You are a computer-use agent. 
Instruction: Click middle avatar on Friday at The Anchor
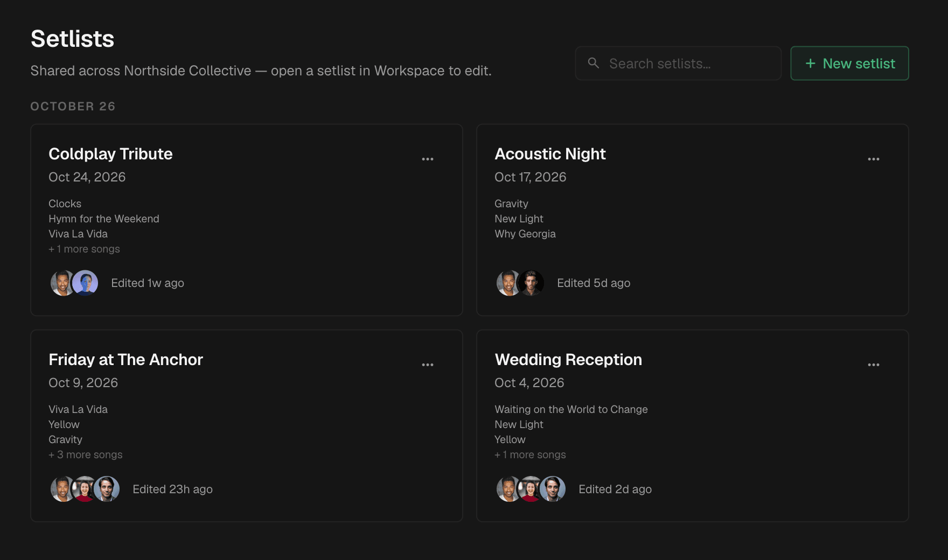coord(85,489)
